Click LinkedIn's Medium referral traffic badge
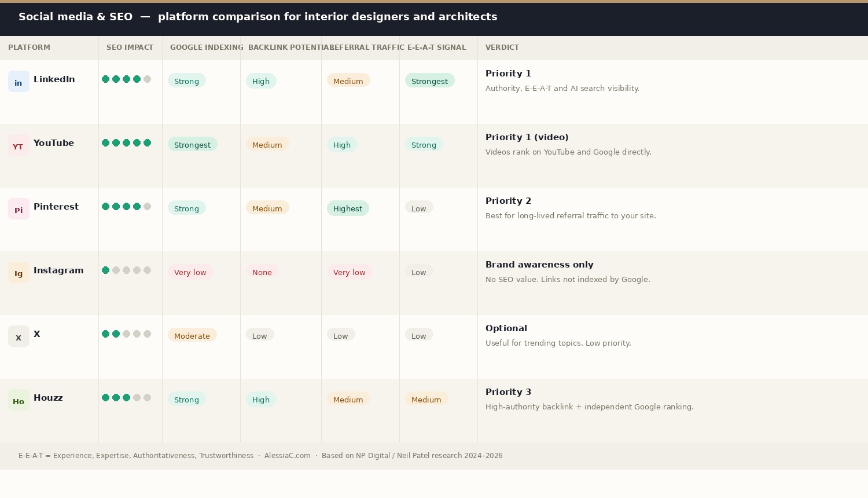Image resolution: width=868 pixels, height=498 pixels. (348, 81)
